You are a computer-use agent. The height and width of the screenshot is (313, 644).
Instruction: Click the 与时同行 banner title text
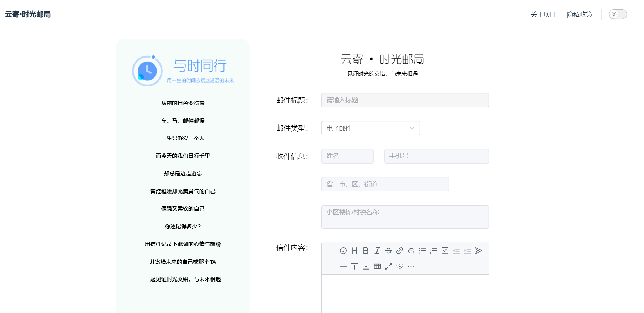pos(200,65)
